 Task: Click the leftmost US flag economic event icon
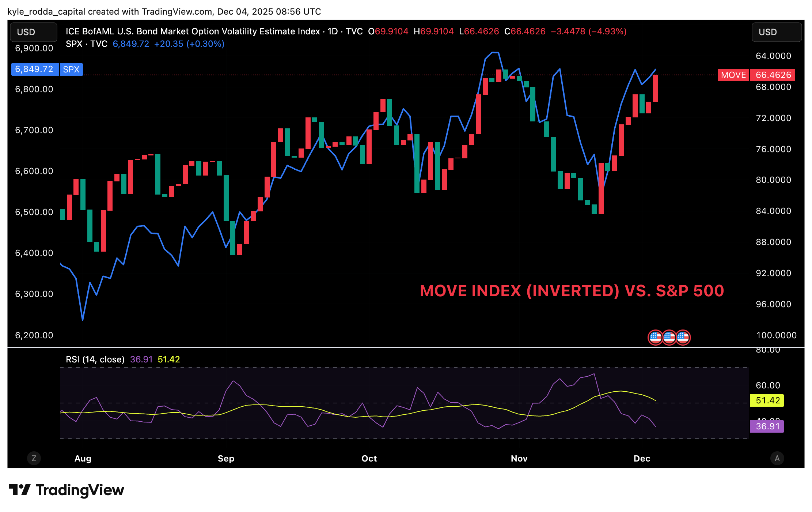pyautogui.click(x=656, y=337)
